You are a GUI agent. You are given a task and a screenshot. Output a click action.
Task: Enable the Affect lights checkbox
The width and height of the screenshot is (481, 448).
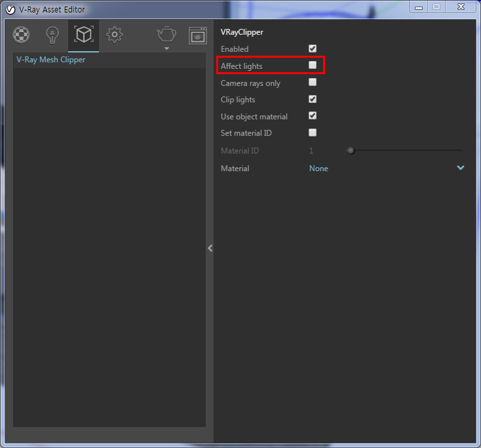click(313, 65)
